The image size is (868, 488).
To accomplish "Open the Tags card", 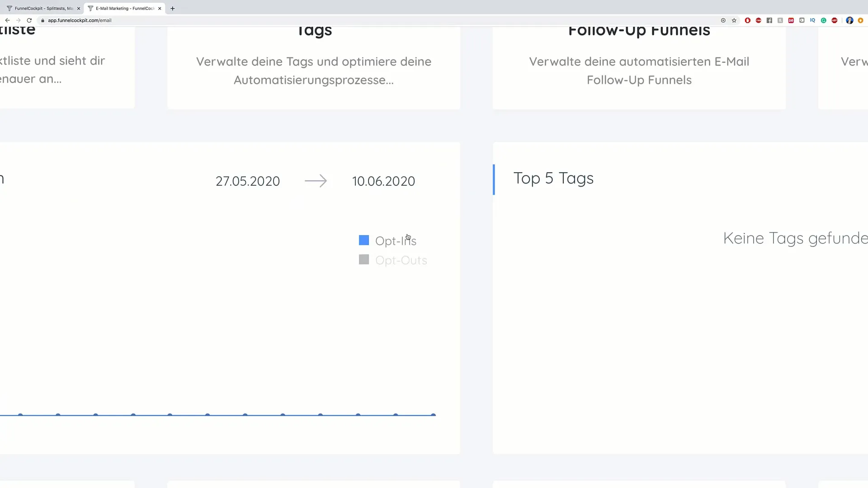I will [314, 68].
